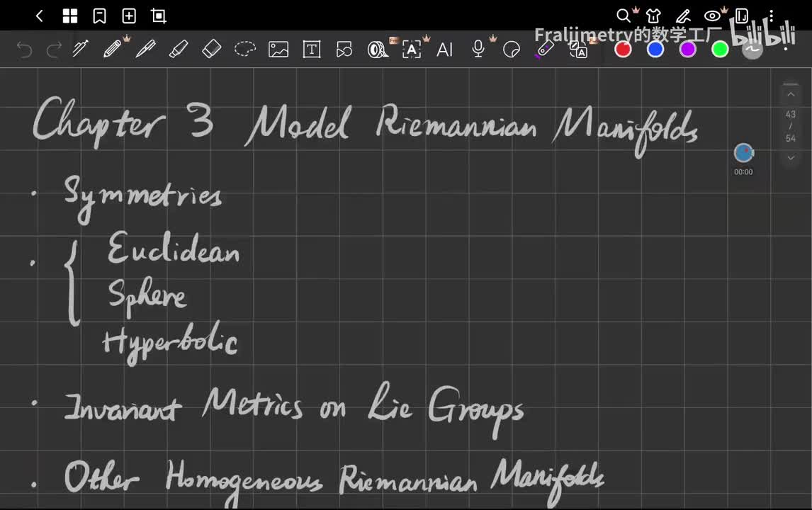Select the fountain pen tool
Screen dimensions: 812x510
[80, 49]
